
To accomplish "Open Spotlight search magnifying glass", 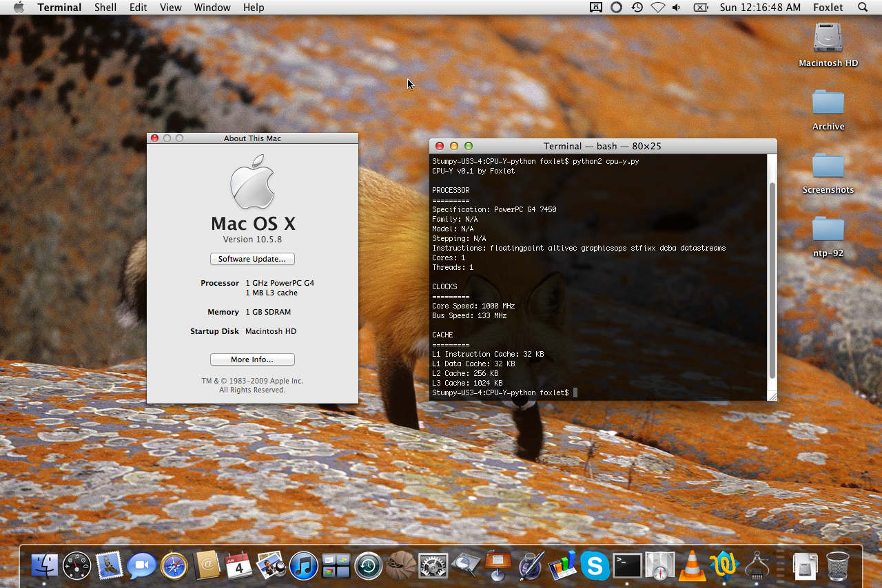I will [x=863, y=8].
